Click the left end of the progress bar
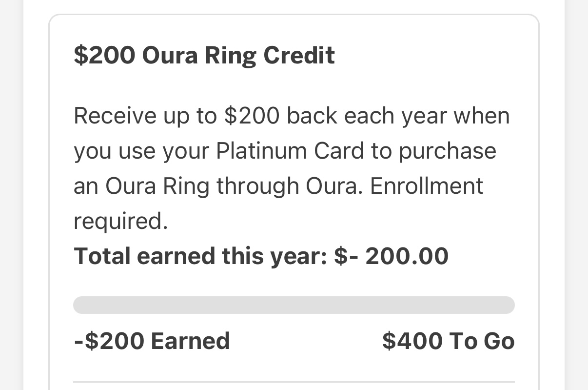Viewport: 588px width, 390px height. (81, 305)
